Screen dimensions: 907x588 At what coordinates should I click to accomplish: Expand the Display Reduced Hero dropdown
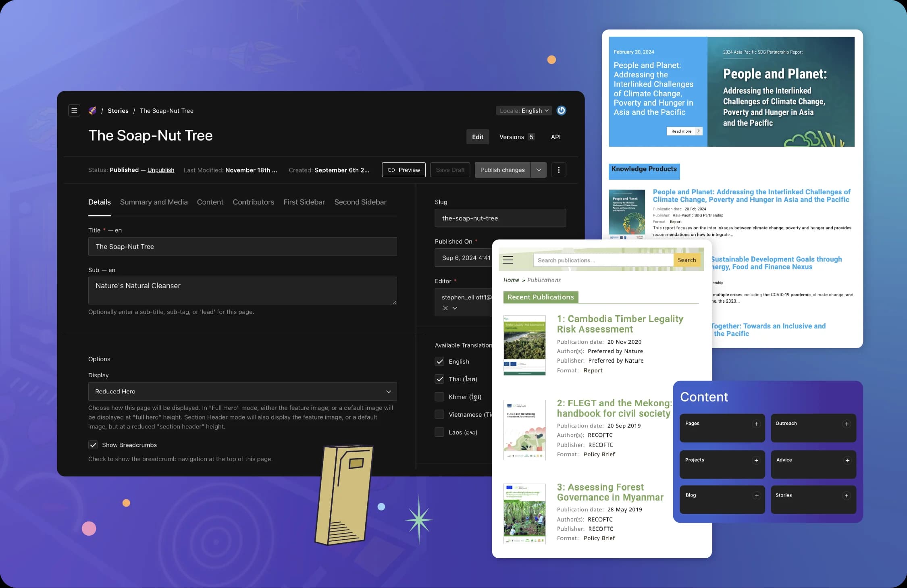click(x=242, y=391)
